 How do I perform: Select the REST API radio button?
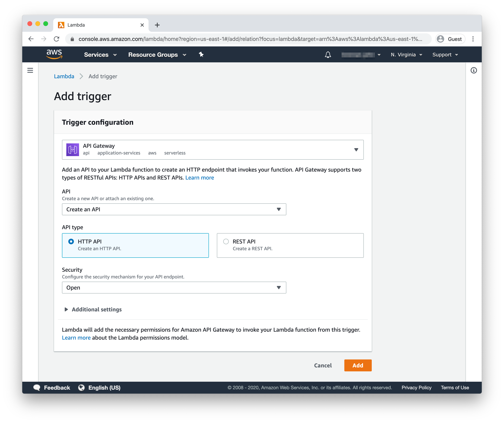(226, 241)
